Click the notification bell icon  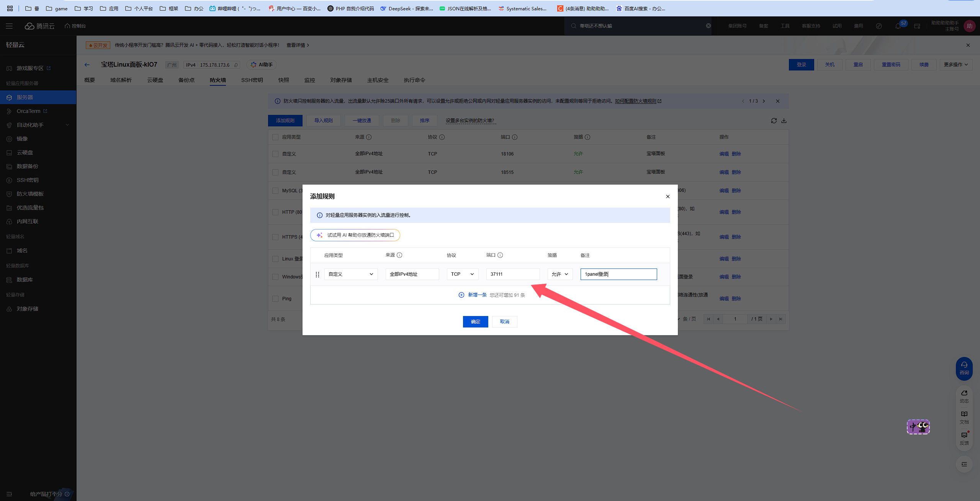pyautogui.click(x=898, y=26)
